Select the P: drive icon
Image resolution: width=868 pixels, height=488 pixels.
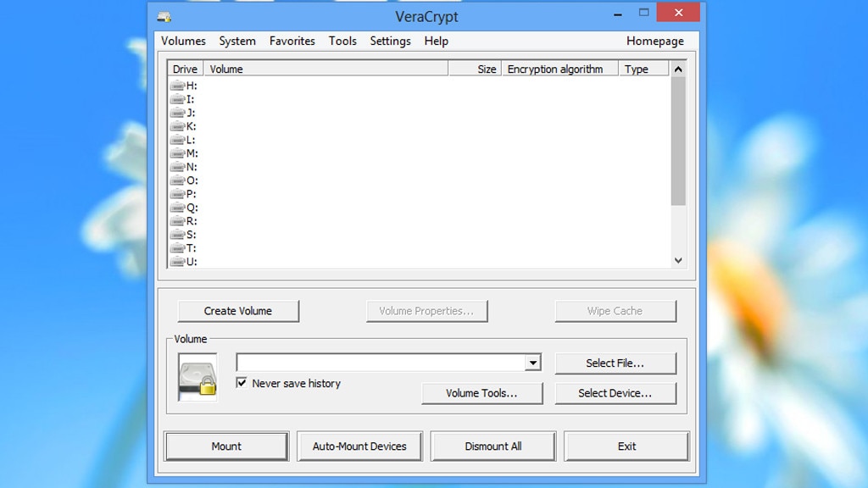coord(177,194)
